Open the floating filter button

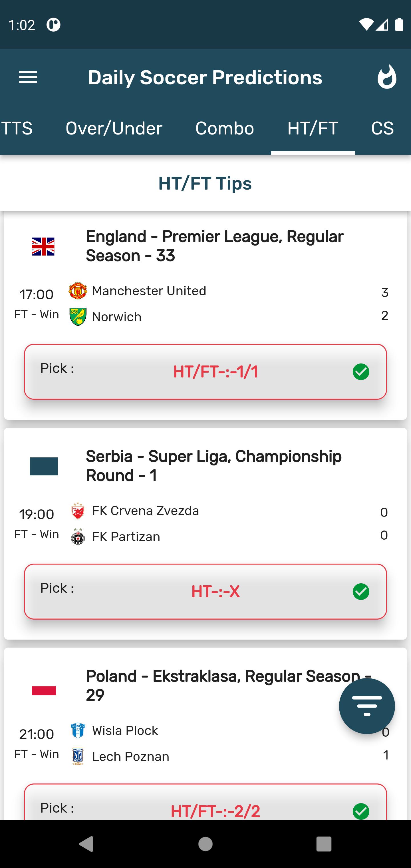pos(366,706)
